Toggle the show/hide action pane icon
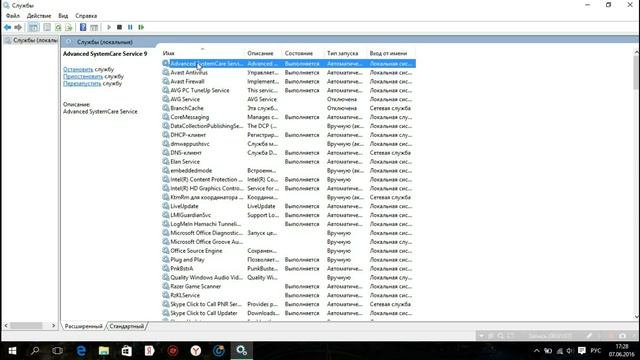This screenshot has height=360, width=640. [x=94, y=27]
